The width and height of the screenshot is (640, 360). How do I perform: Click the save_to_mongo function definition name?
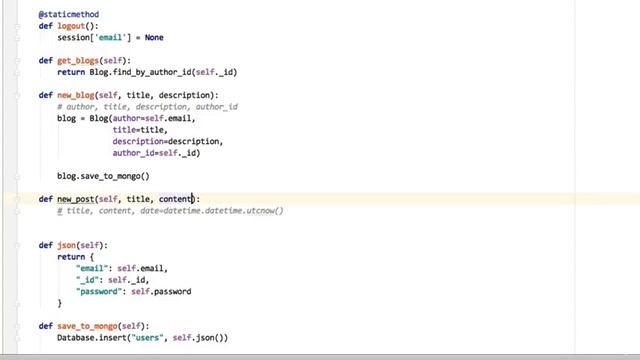(x=87, y=326)
